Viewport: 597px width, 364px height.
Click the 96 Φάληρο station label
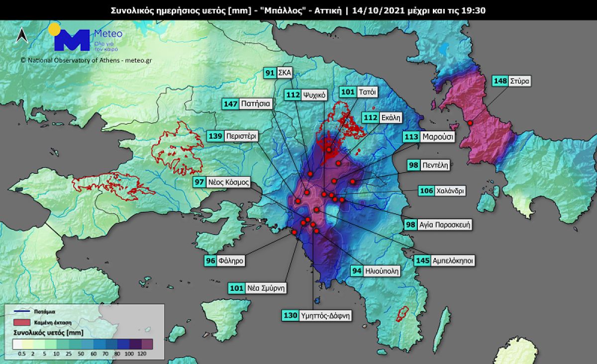pos(225,260)
